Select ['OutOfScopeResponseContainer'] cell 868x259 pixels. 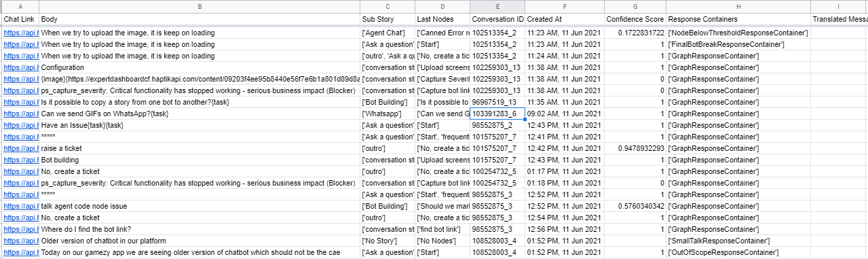coord(738,252)
